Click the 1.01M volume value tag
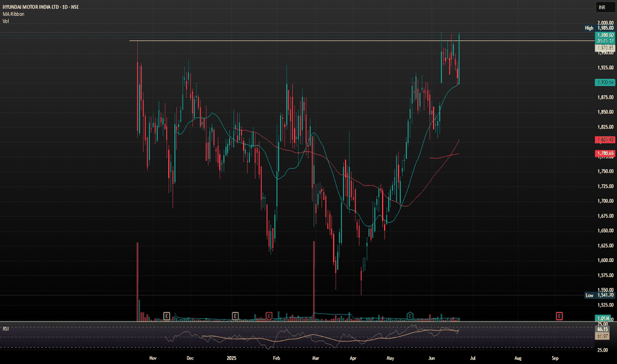The width and height of the screenshot is (617, 364). click(x=603, y=318)
